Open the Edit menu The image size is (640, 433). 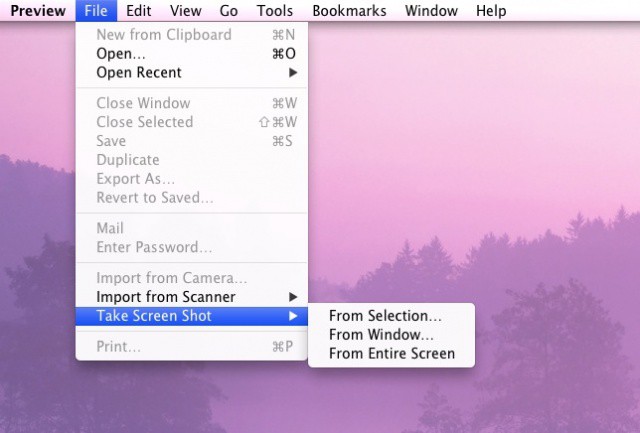click(139, 11)
